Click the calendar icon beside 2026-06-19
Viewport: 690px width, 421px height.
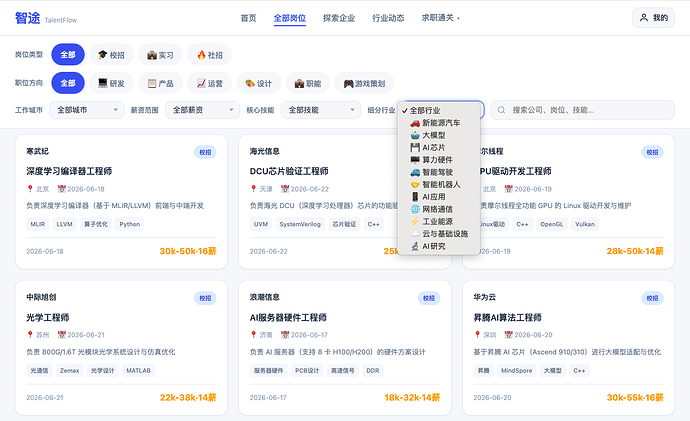point(509,189)
